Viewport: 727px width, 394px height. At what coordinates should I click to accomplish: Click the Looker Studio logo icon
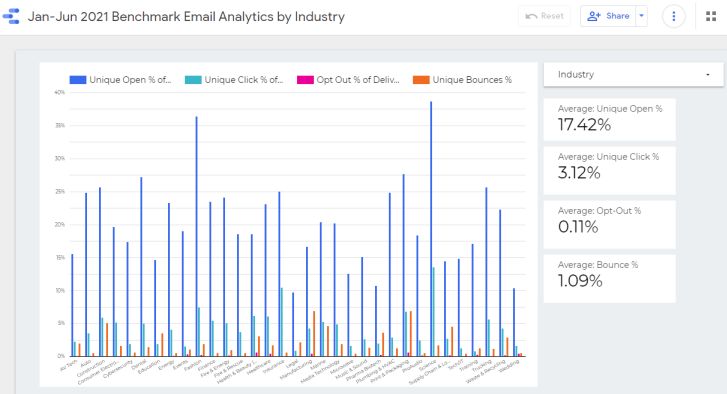point(11,16)
